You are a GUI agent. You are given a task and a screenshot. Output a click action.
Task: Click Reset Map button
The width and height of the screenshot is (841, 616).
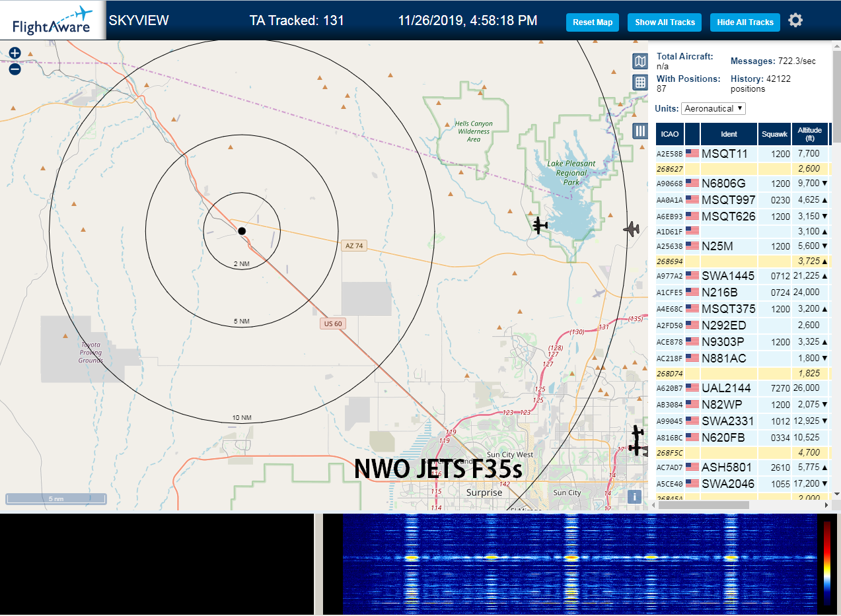593,22
